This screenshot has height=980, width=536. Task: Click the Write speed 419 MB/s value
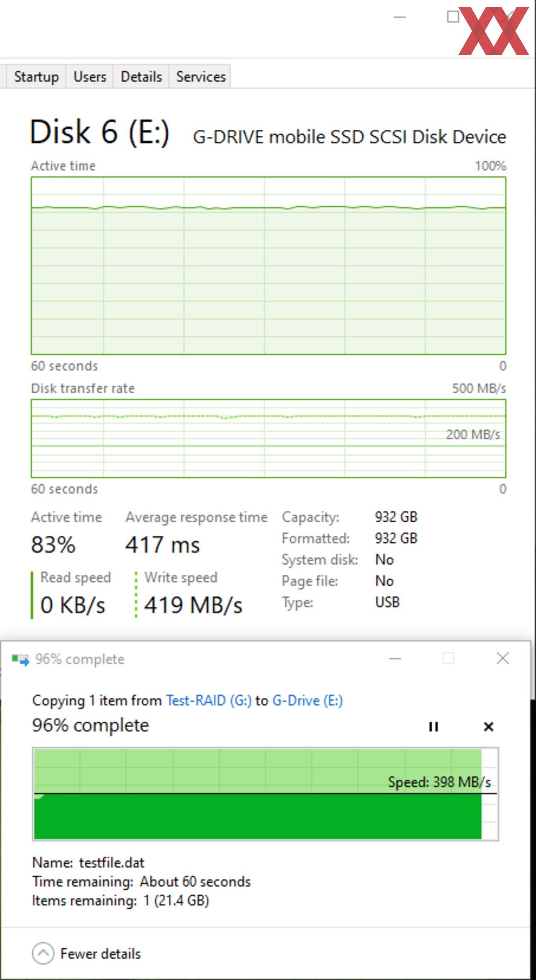[193, 605]
